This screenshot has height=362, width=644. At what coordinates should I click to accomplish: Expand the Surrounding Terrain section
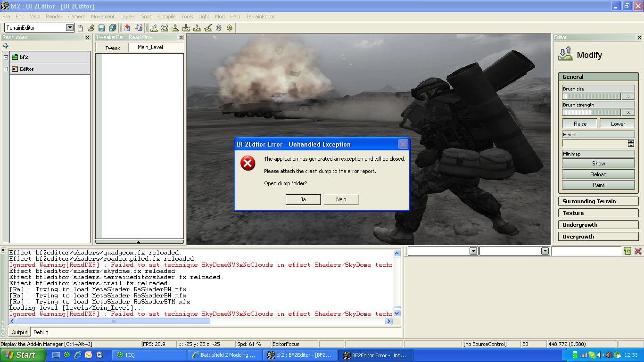click(598, 201)
